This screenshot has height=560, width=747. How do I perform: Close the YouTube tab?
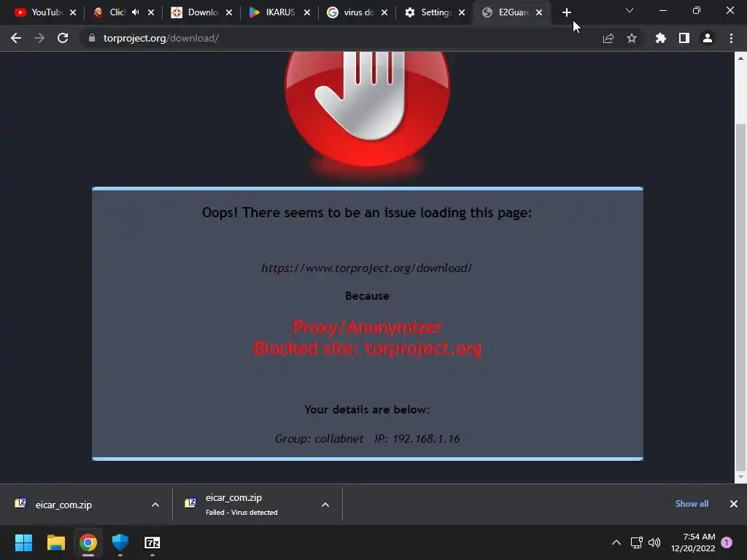[x=73, y=12]
